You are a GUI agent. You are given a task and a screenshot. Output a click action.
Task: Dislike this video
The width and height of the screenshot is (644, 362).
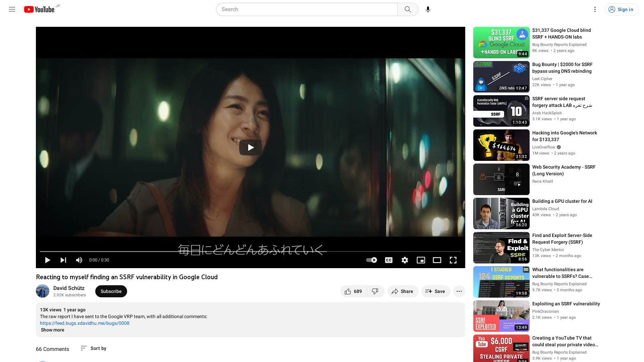click(x=375, y=291)
